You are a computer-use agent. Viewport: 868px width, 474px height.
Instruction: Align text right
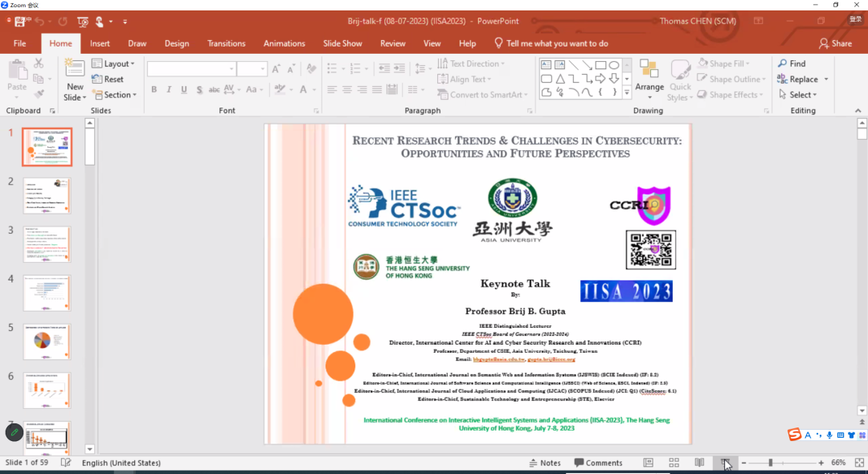click(362, 90)
